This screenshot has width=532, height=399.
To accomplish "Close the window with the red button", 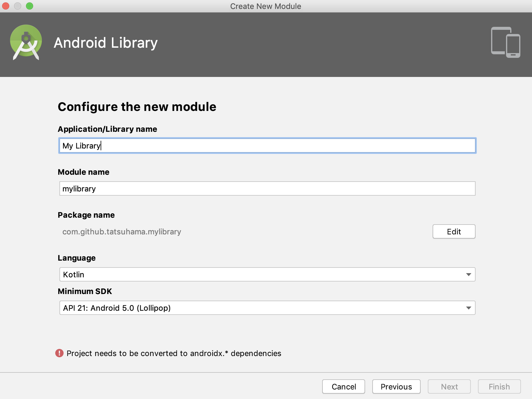I will click(x=6, y=6).
